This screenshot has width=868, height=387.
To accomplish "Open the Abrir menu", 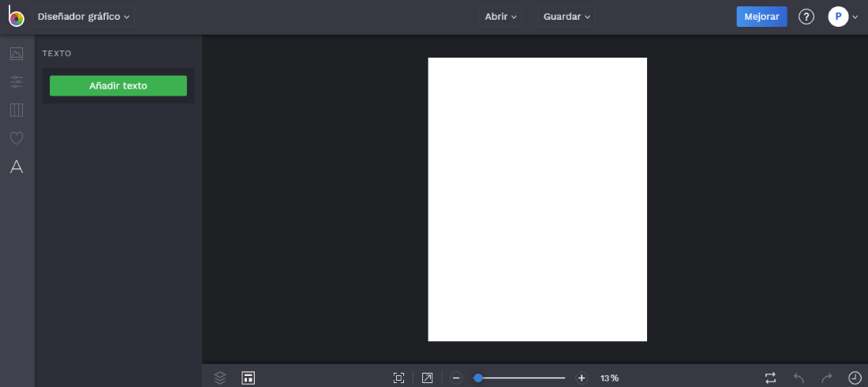I will [x=500, y=17].
